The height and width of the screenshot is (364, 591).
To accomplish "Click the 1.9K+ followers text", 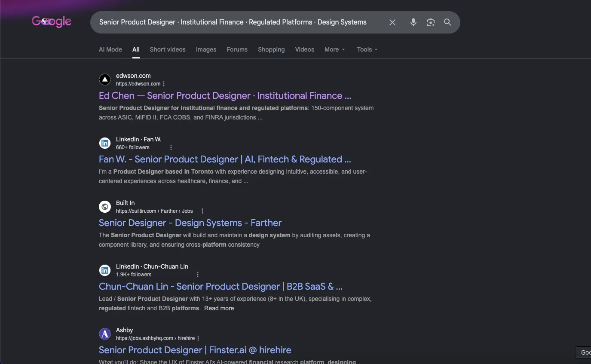I will coord(134,275).
